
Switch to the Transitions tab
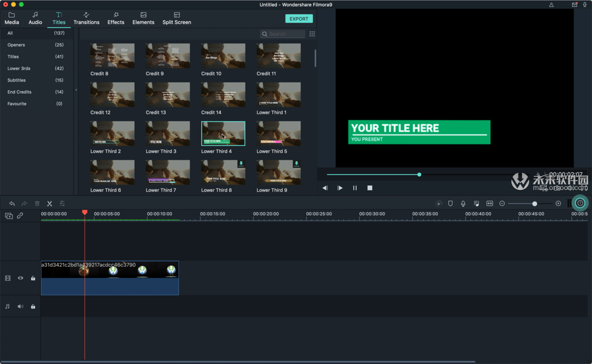86,18
